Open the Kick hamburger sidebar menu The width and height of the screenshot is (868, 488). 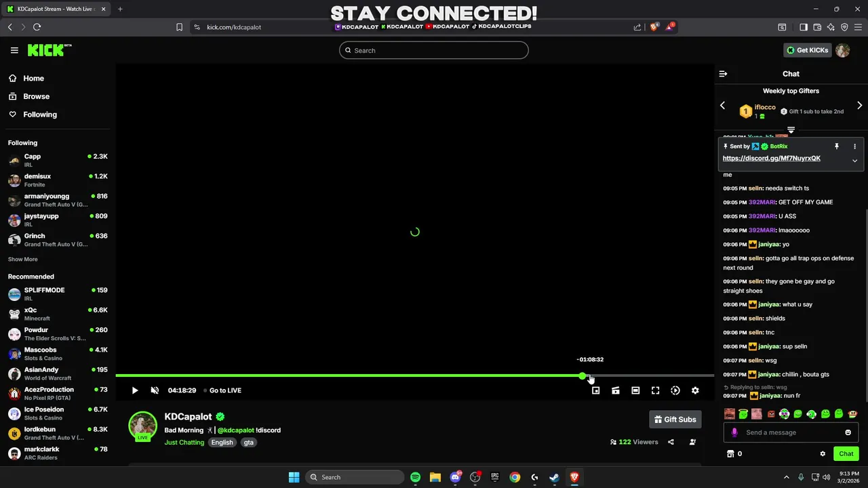click(x=14, y=50)
